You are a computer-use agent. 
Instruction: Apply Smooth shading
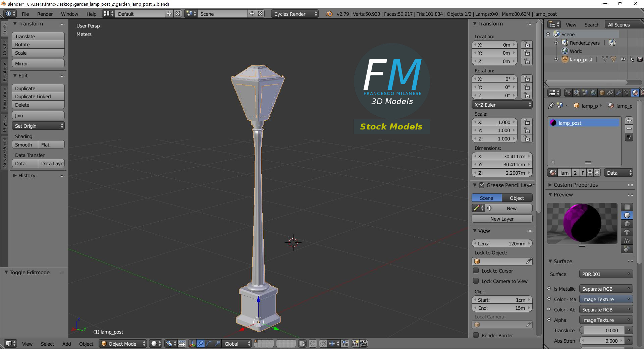pyautogui.click(x=25, y=144)
